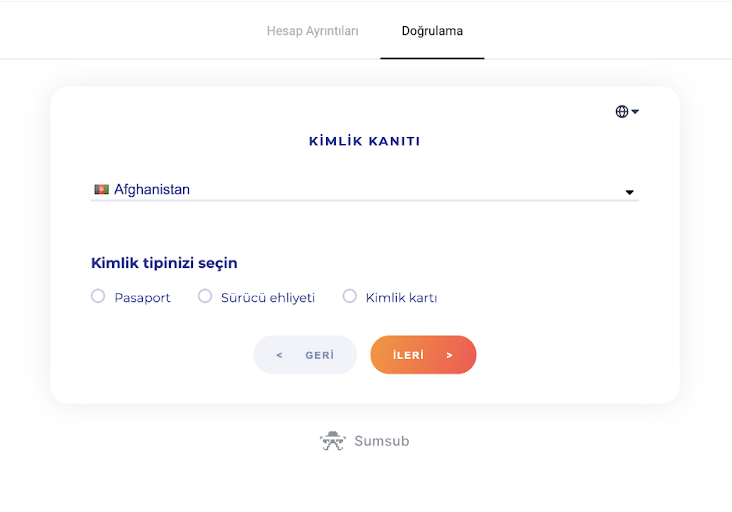Pick the Kimlik kartı radio button
732x512 pixels.
[350, 296]
